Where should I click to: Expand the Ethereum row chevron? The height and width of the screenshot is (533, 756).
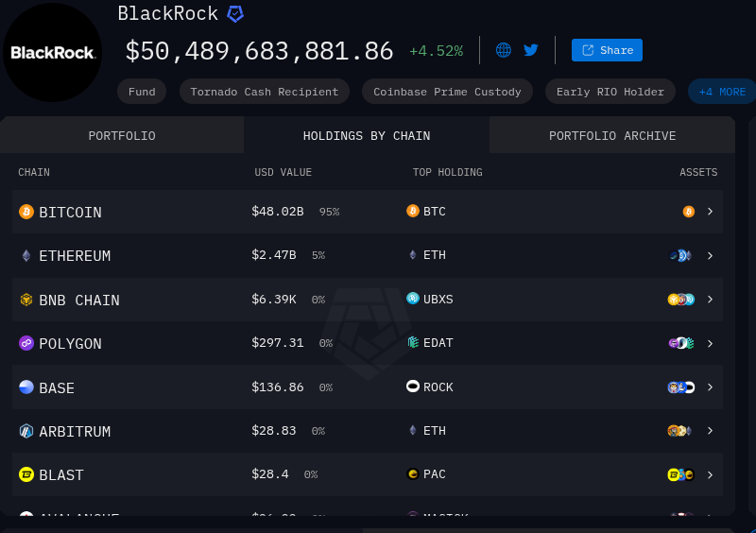coord(711,255)
